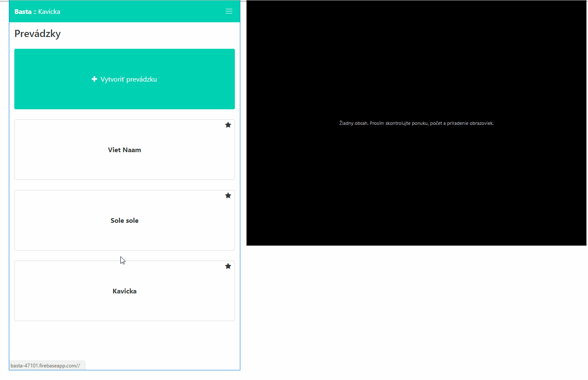Choose the Kavicka establishment card title
Image resolution: width=588 pixels, height=380 pixels.
tap(124, 291)
